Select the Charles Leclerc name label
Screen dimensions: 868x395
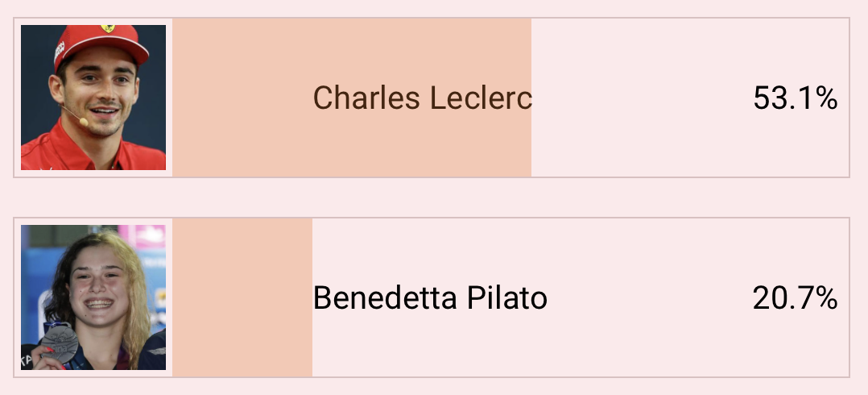click(423, 98)
